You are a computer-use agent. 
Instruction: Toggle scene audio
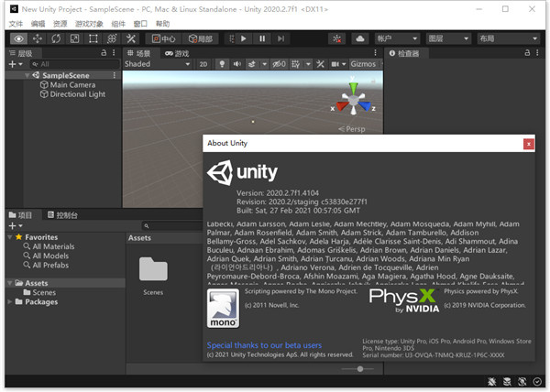click(236, 64)
